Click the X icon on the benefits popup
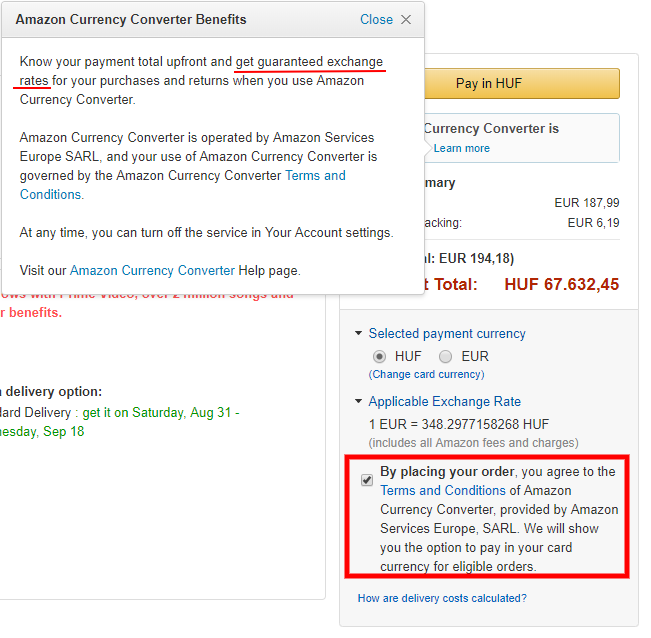Viewport: 651px width, 638px height. pos(405,20)
